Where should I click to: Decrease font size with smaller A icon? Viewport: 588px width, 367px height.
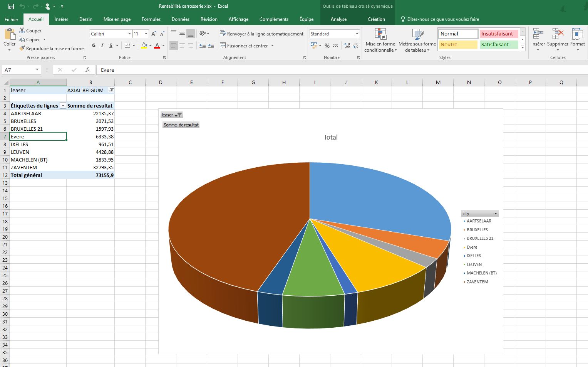[162, 34]
